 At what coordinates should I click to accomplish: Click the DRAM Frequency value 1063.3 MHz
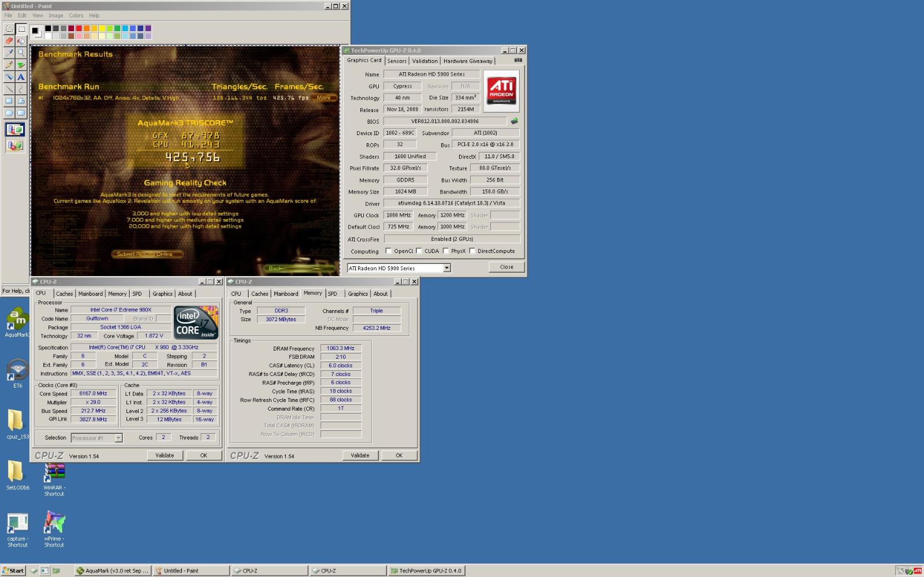[341, 348]
